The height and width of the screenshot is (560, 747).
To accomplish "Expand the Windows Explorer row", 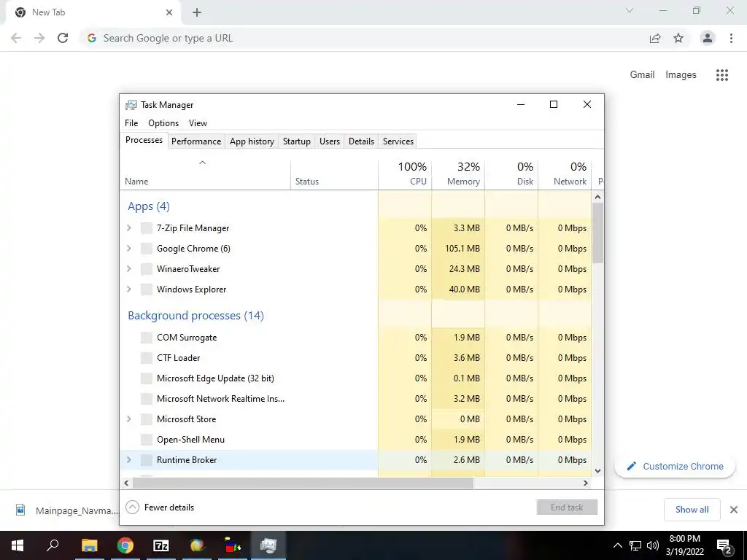I will pos(128,289).
